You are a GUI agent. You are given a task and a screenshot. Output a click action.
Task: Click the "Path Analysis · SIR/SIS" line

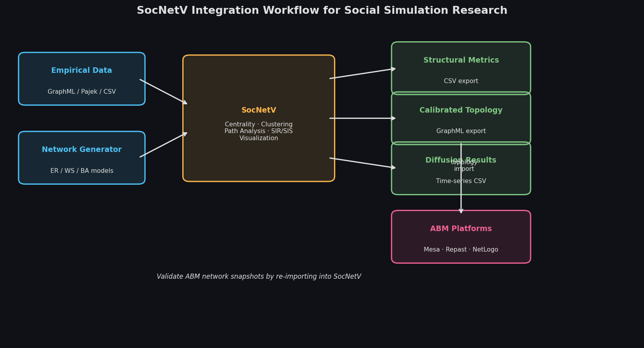(x=259, y=131)
